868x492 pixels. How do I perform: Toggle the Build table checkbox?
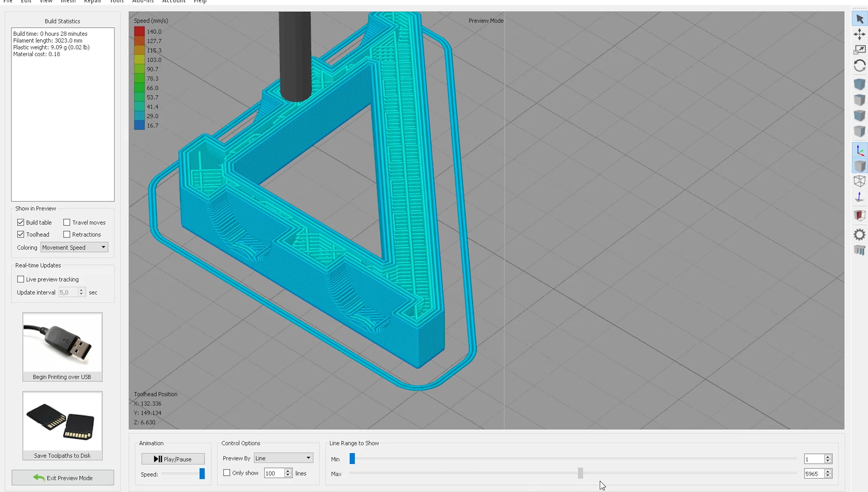[x=20, y=222]
